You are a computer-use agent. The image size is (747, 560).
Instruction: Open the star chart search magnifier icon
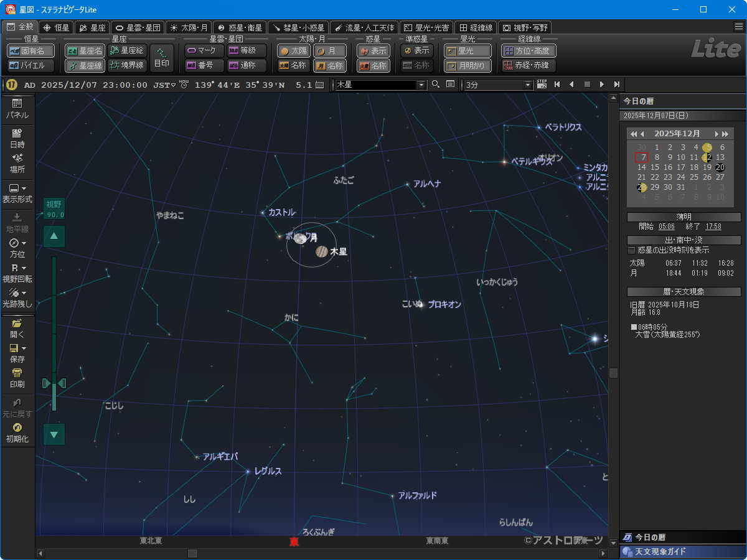coord(436,85)
